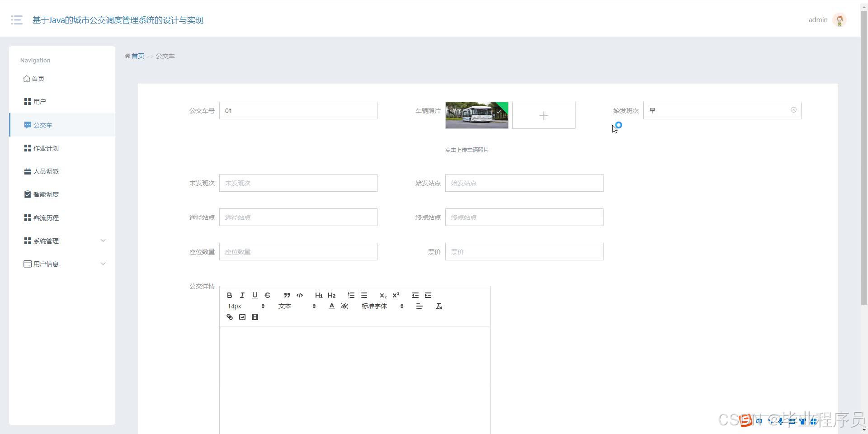This screenshot has width=868, height=434.
Task: Go to 首页 in the sidebar
Action: [x=62, y=79]
